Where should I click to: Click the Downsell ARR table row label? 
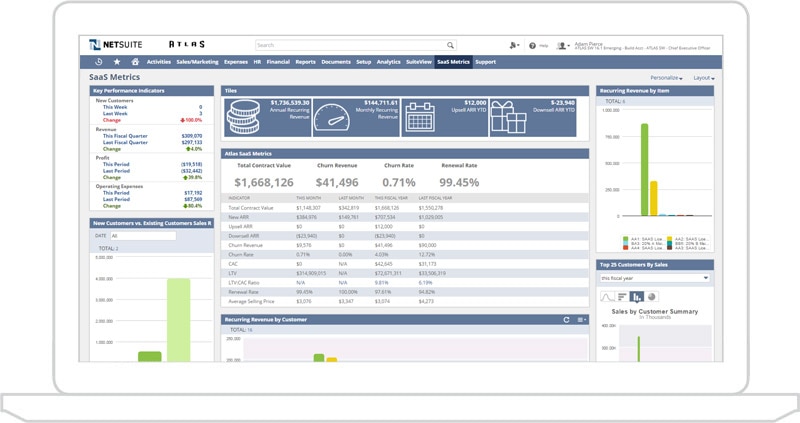pyautogui.click(x=244, y=236)
